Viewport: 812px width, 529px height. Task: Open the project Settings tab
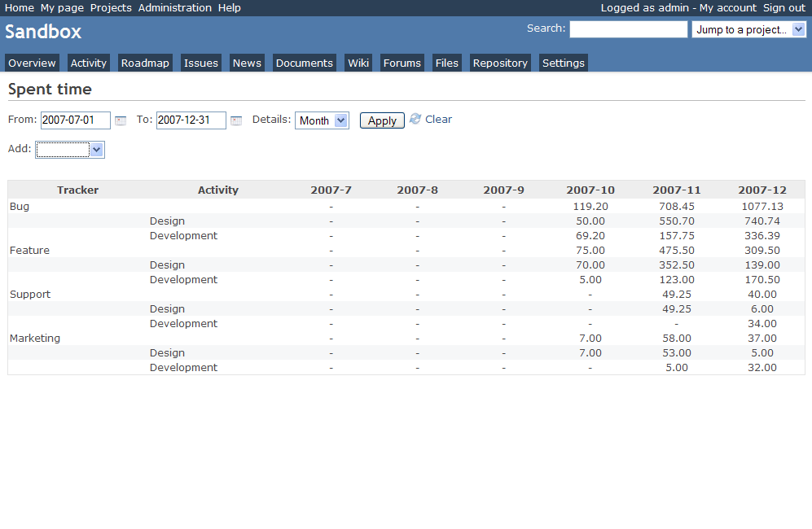[x=564, y=63]
